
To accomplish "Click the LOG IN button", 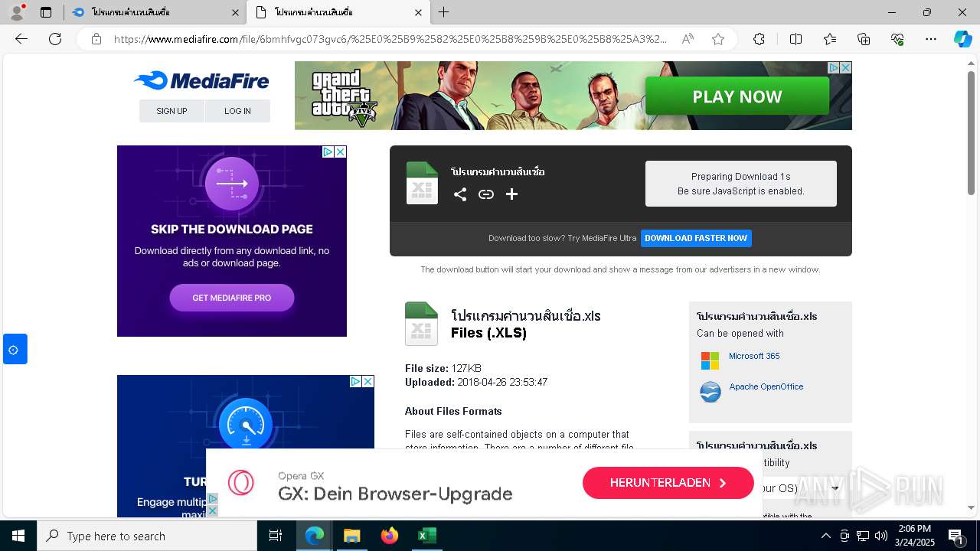I will [x=237, y=111].
